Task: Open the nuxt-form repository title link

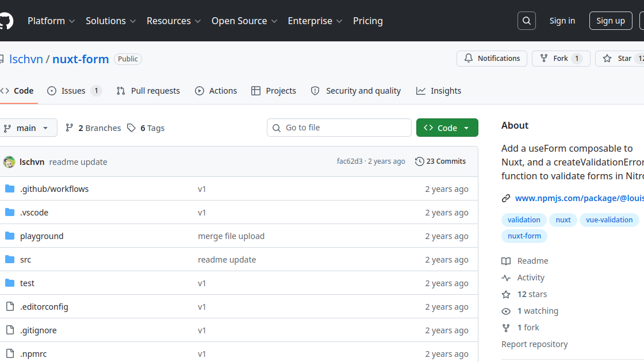Action: point(80,59)
